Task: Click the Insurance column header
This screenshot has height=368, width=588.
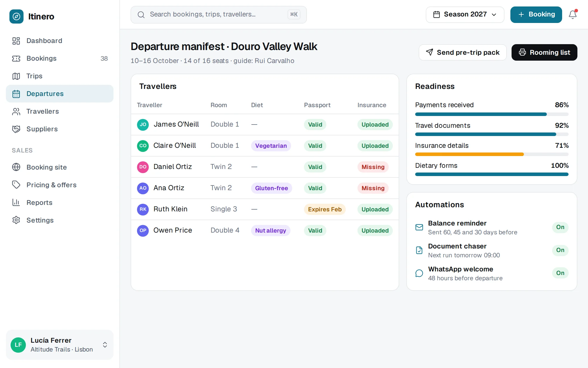Action: pos(372,105)
